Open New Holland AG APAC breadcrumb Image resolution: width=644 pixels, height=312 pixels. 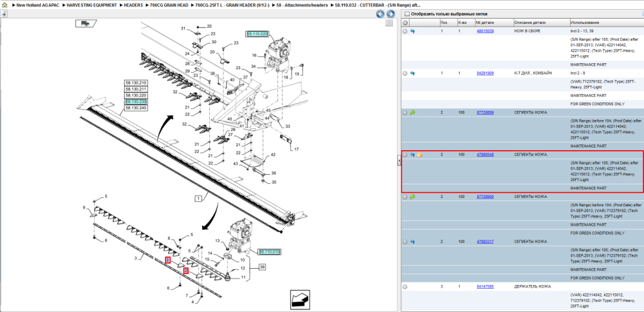click(x=37, y=5)
